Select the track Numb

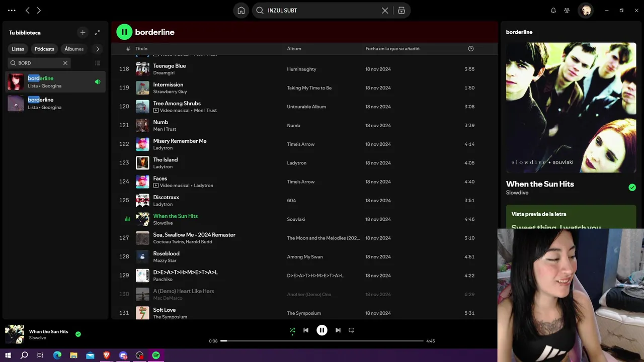(160, 122)
